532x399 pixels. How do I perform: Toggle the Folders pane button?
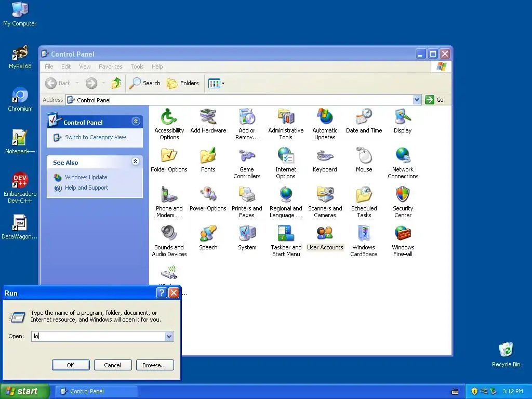182,83
